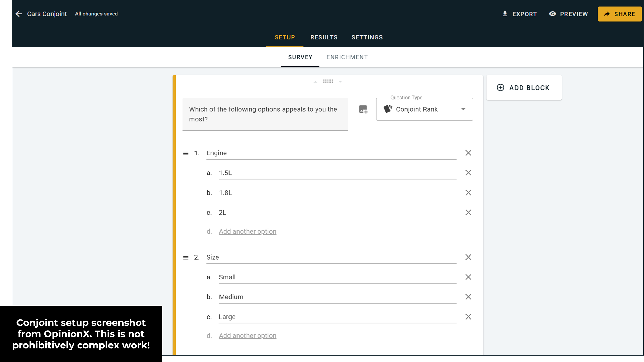Click the EXPORT download button
Screen dimensions: 644x362
pos(519,14)
